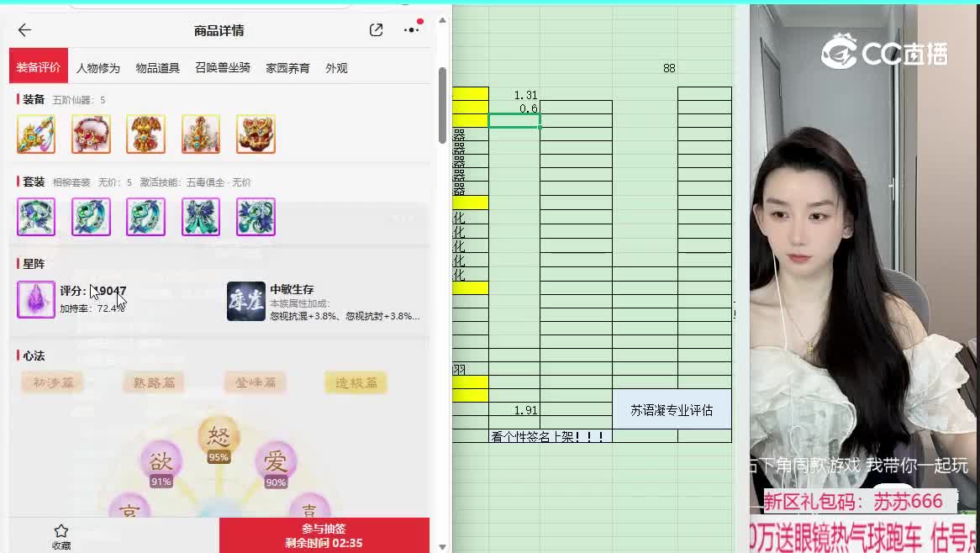980x553 pixels.
Task: Open the 召唤兽坐骑 tab
Action: tap(222, 68)
